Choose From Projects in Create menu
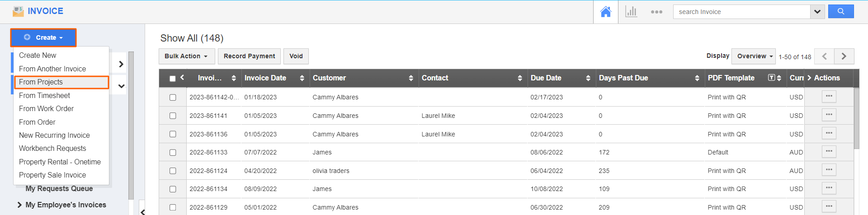The width and height of the screenshot is (868, 215). (x=41, y=82)
